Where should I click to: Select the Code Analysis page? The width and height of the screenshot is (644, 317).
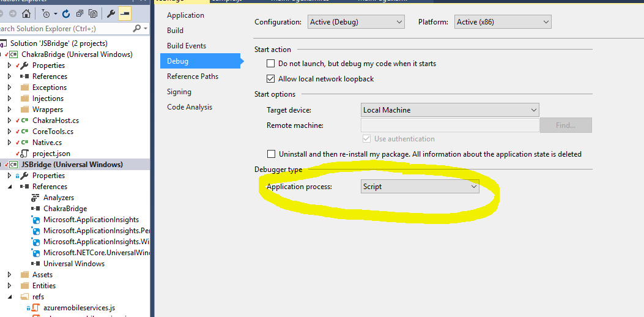190,107
